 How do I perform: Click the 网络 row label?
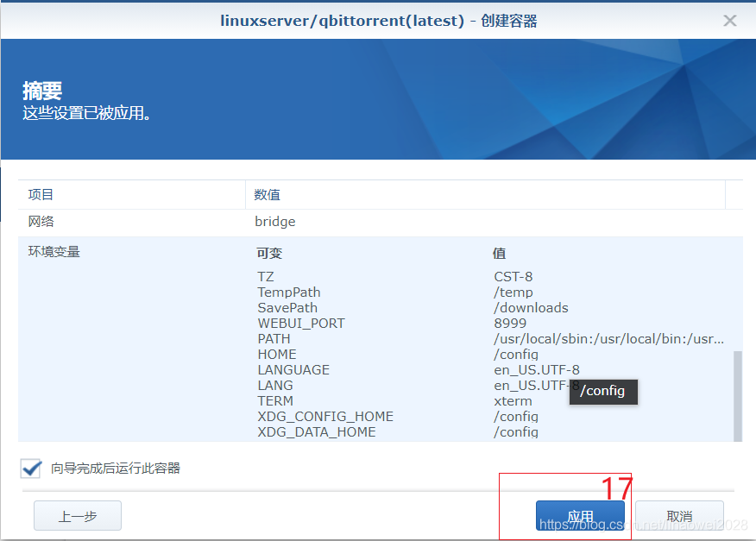pos(41,222)
